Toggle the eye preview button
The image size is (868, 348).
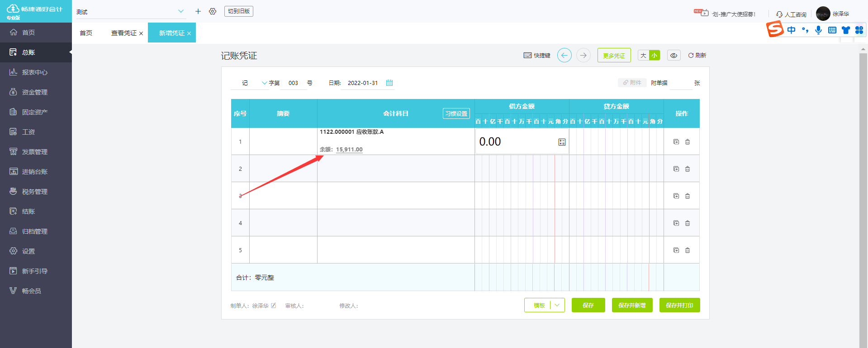(x=674, y=55)
